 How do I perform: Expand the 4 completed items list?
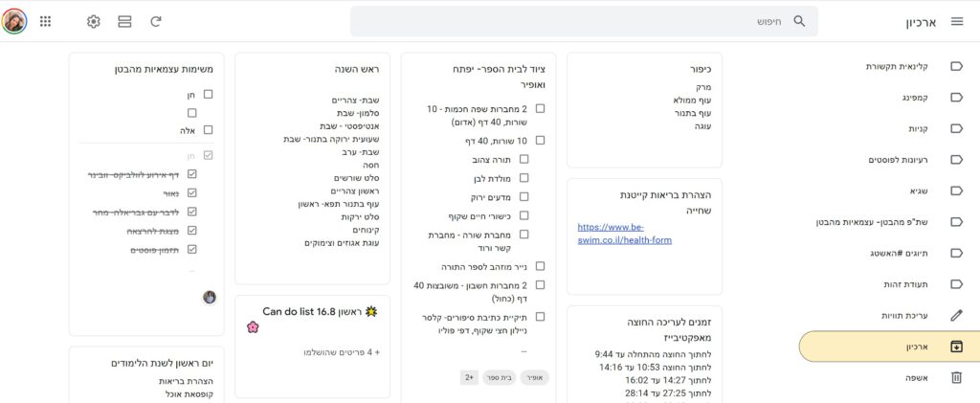click(x=342, y=352)
